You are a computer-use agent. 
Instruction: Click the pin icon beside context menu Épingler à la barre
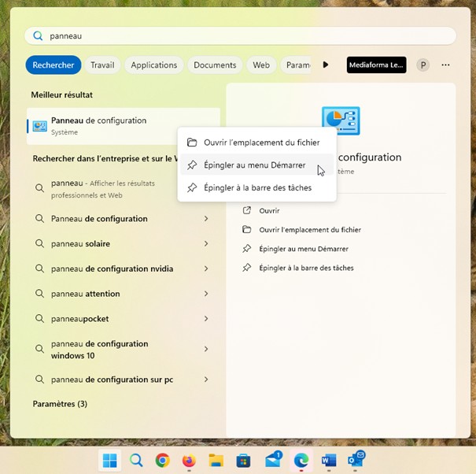[x=192, y=187]
